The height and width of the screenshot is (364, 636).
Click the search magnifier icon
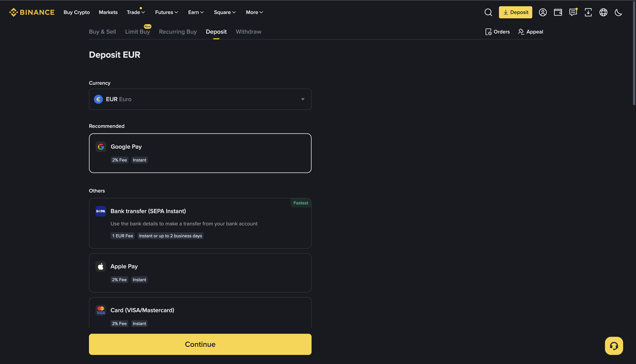(488, 12)
